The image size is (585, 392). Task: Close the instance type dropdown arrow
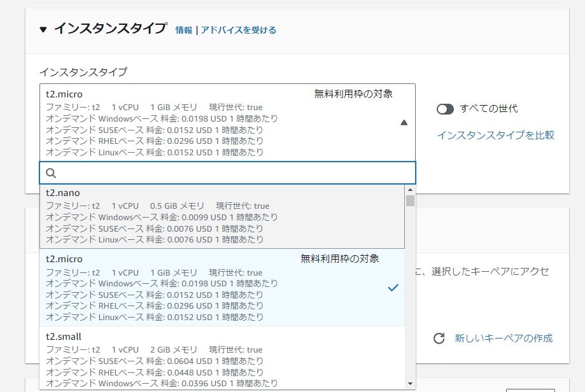coord(404,123)
